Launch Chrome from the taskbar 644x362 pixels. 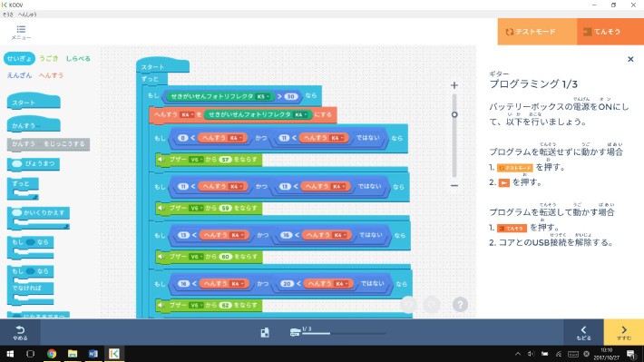click(52, 354)
